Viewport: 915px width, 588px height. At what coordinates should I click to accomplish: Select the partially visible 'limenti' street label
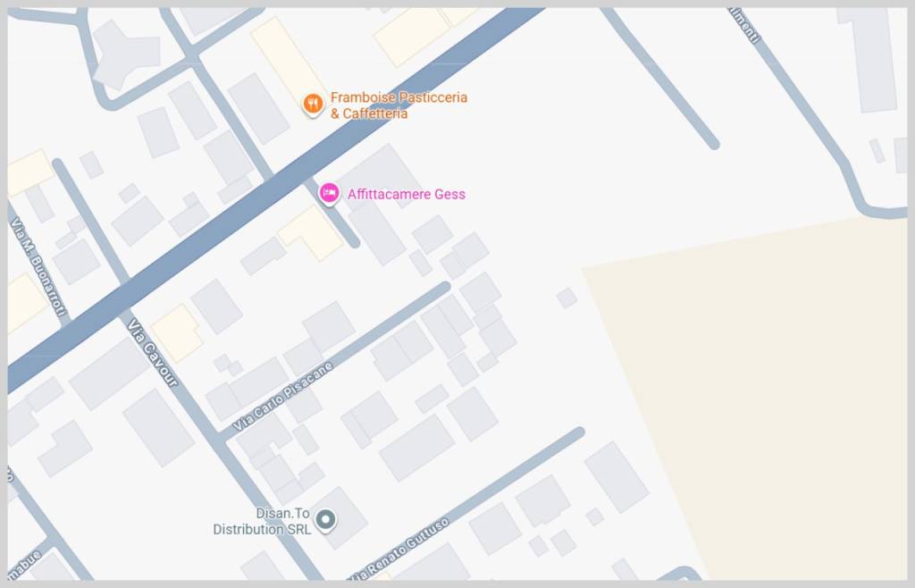746,25
